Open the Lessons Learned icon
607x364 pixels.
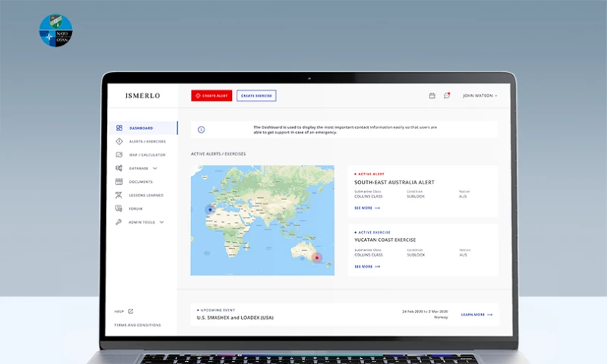pos(119,196)
